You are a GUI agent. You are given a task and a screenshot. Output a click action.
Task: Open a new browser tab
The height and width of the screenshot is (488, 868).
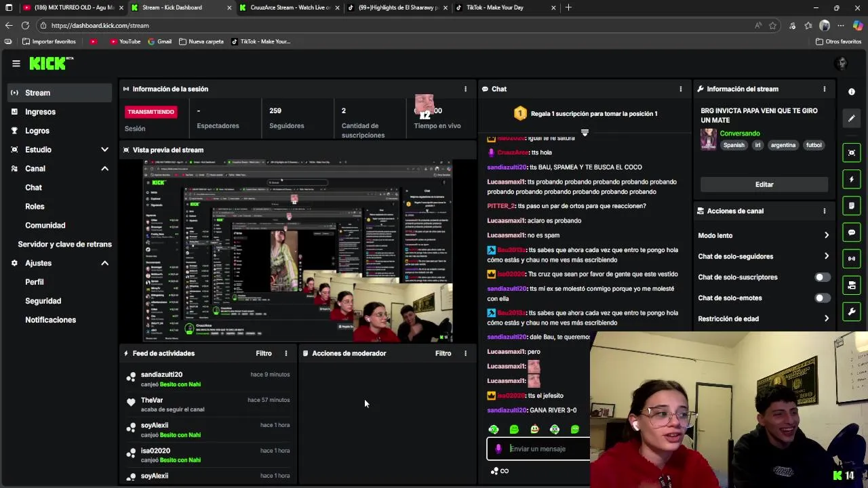click(568, 7)
